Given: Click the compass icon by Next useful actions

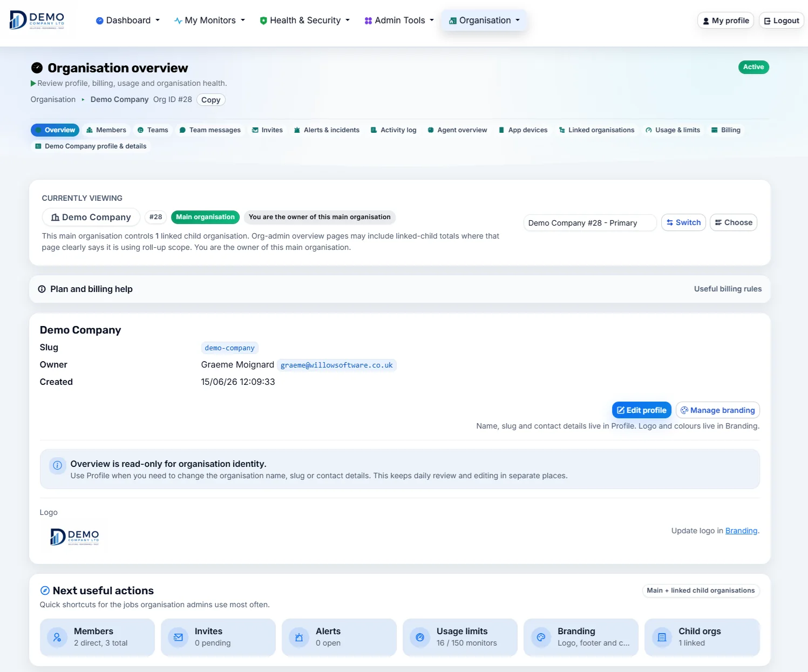Looking at the screenshot, I should (x=45, y=590).
